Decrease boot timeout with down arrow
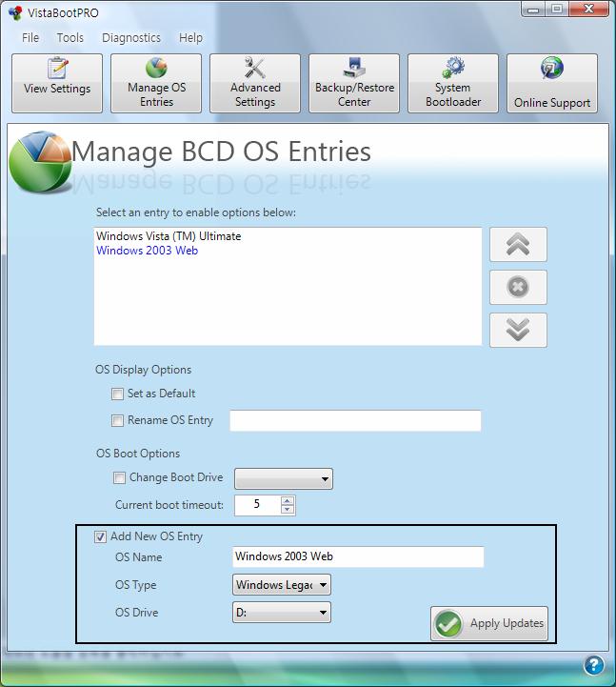Image resolution: width=616 pixels, height=687 pixels. pos(288,510)
